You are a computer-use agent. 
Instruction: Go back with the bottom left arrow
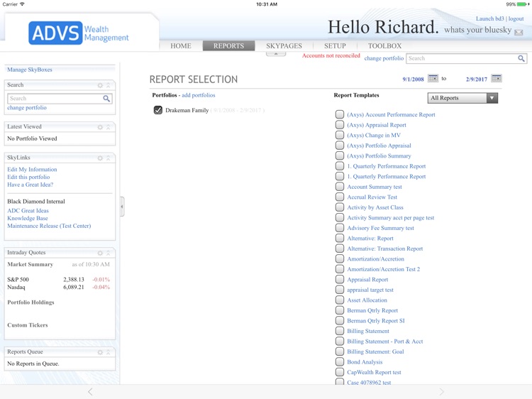coord(90,391)
